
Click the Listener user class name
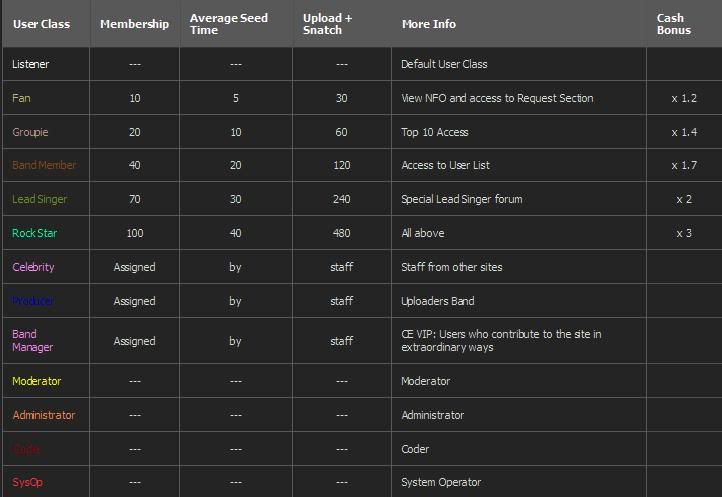click(x=30, y=64)
